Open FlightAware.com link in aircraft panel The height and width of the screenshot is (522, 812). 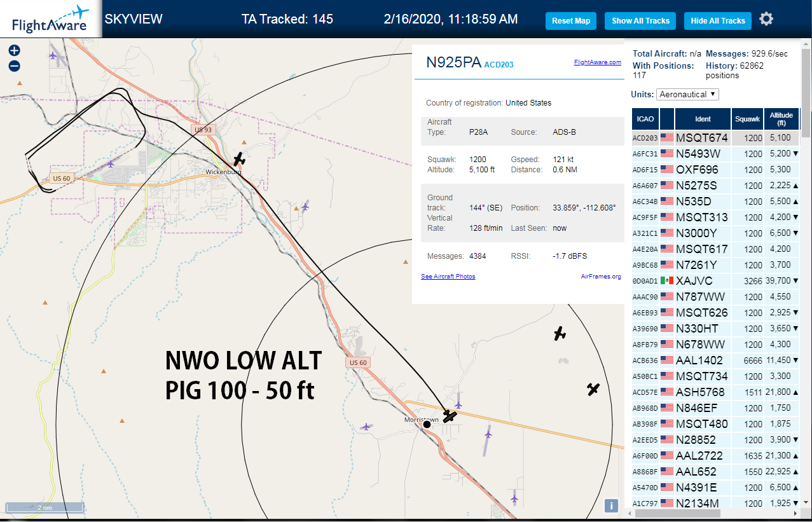(x=597, y=62)
